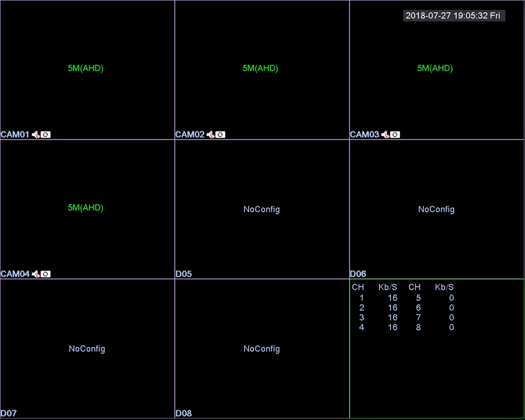
Task: Click channel number 7 in bitrate table
Action: tap(418, 318)
